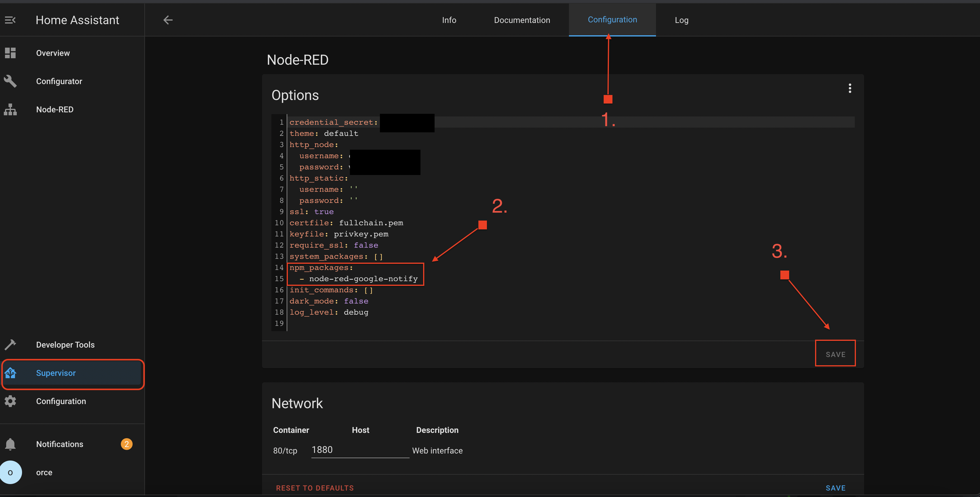Collapse the sidebar with hamburger icon
Screen dimensions: 980x497
tap(10, 20)
